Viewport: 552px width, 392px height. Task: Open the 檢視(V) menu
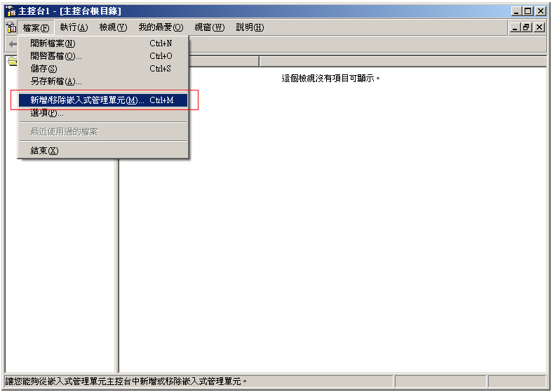(x=113, y=27)
